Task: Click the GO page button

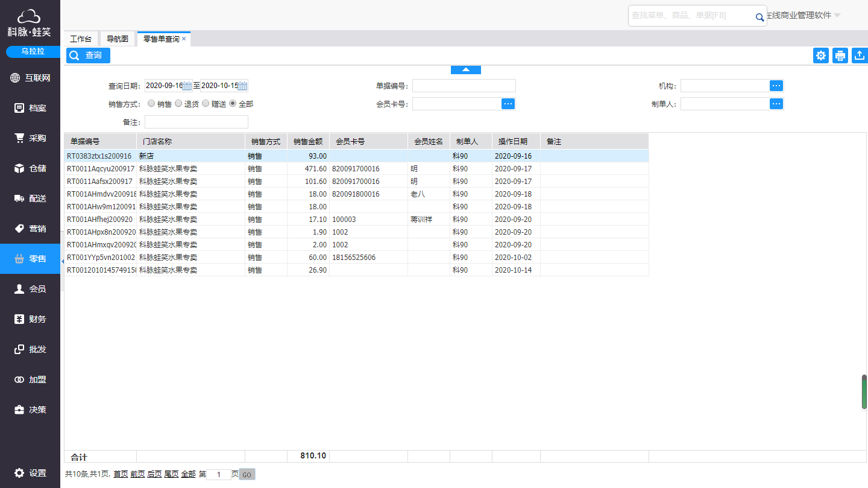Action: click(247, 474)
